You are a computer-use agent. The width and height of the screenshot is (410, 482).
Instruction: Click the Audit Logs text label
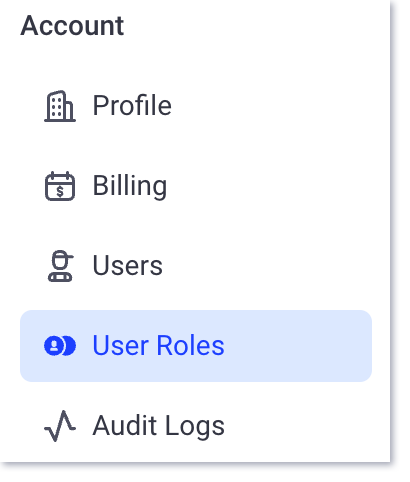coord(159,426)
